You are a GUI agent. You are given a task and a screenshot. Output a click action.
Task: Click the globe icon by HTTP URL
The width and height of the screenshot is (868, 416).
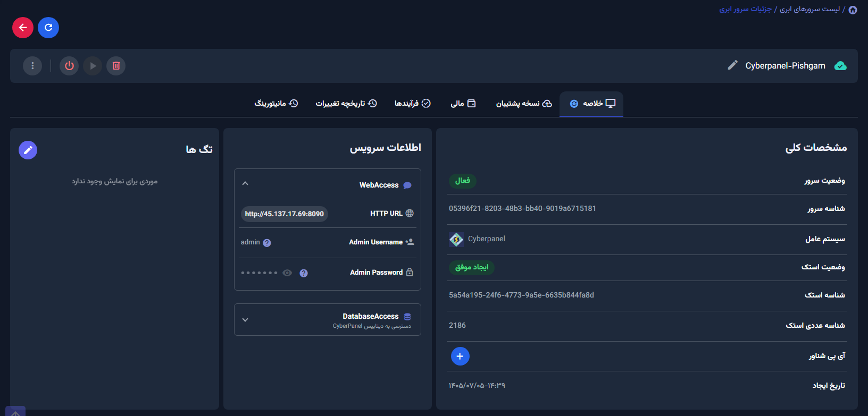coord(410,213)
